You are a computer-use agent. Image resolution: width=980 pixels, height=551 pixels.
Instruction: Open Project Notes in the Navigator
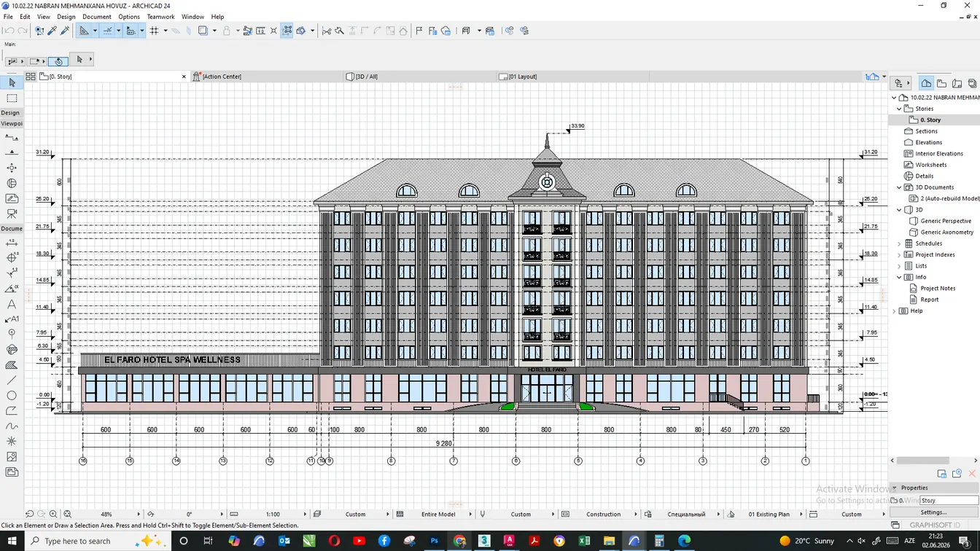coord(938,288)
